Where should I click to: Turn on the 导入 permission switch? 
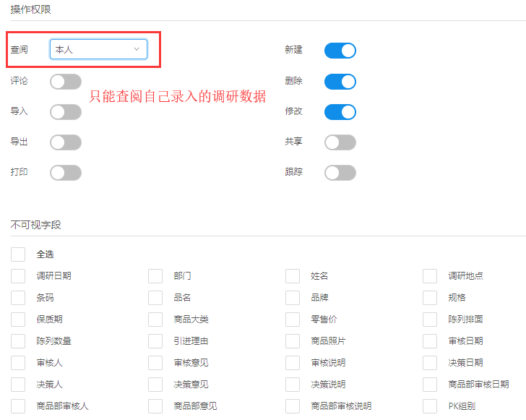coord(66,111)
